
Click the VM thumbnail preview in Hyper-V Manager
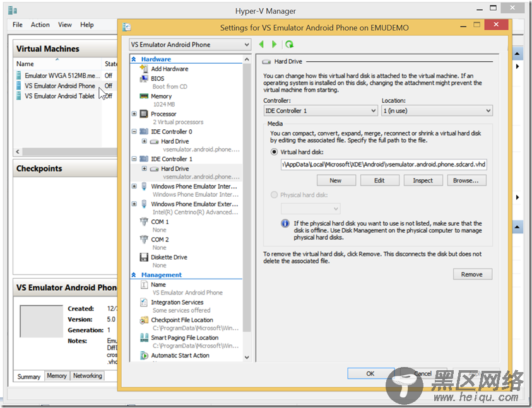point(42,321)
